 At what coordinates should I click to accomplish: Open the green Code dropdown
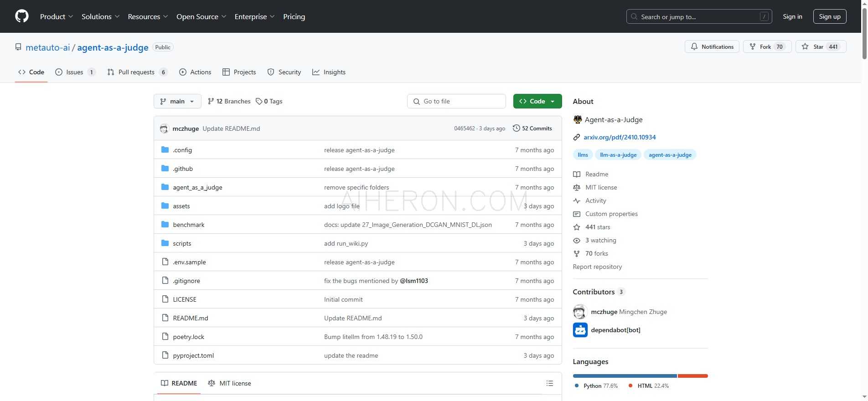[537, 101]
